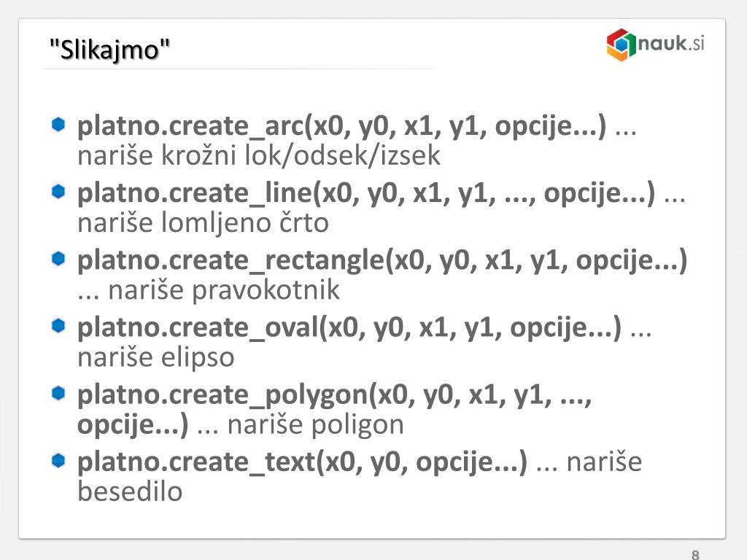The image size is (747, 560).
Task: Click the blue bullet beside create_polygon
Action: (58, 393)
